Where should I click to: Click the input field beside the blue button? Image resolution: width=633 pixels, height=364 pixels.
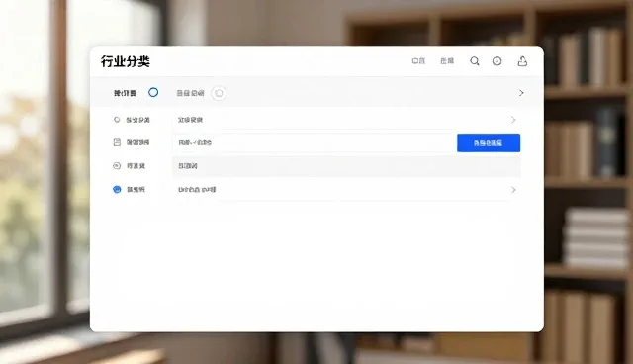point(315,142)
